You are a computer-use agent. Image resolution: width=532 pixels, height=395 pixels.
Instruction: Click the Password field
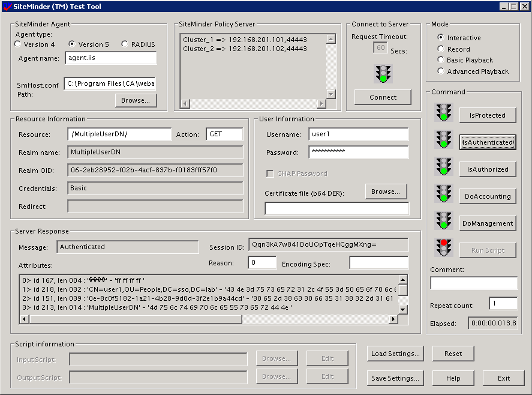(x=359, y=152)
